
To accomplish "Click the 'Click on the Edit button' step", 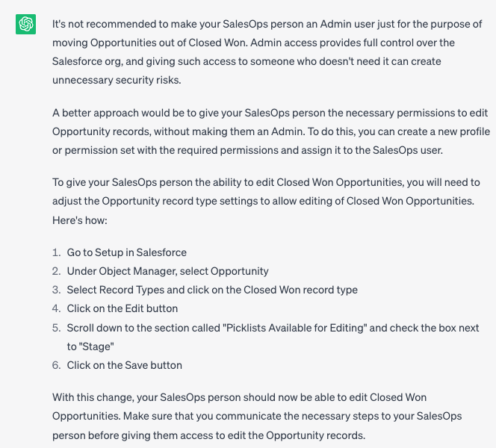I will [x=122, y=308].
